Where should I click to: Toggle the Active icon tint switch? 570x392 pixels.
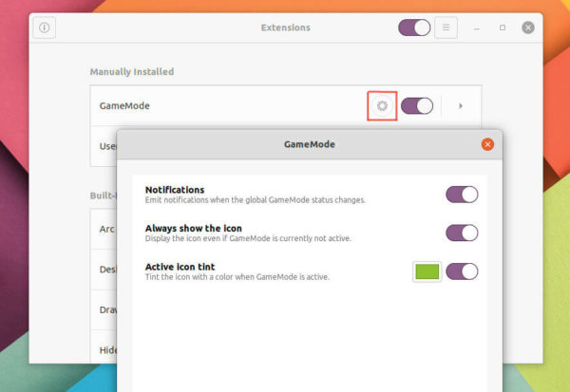tap(462, 271)
